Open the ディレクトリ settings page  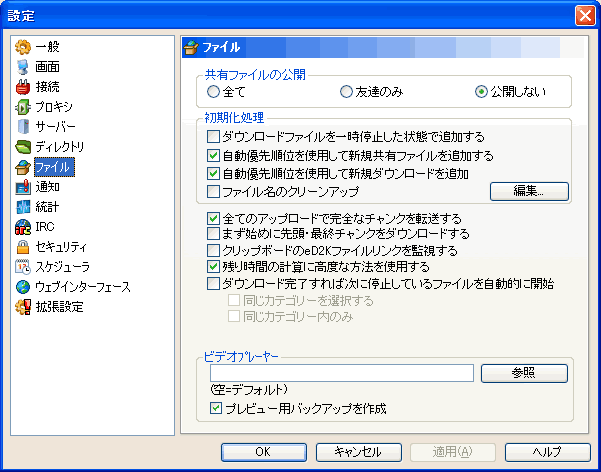point(60,147)
